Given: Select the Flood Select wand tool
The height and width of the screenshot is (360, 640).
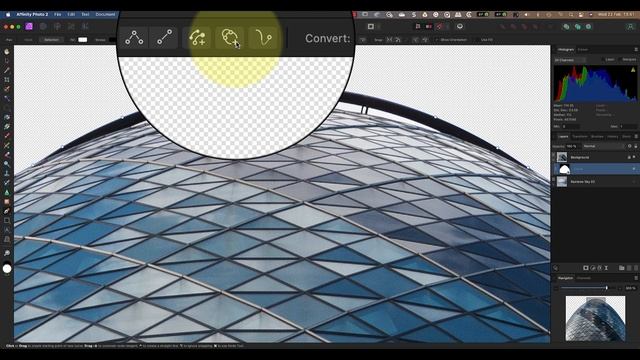Looking at the screenshot, I should tap(7, 99).
